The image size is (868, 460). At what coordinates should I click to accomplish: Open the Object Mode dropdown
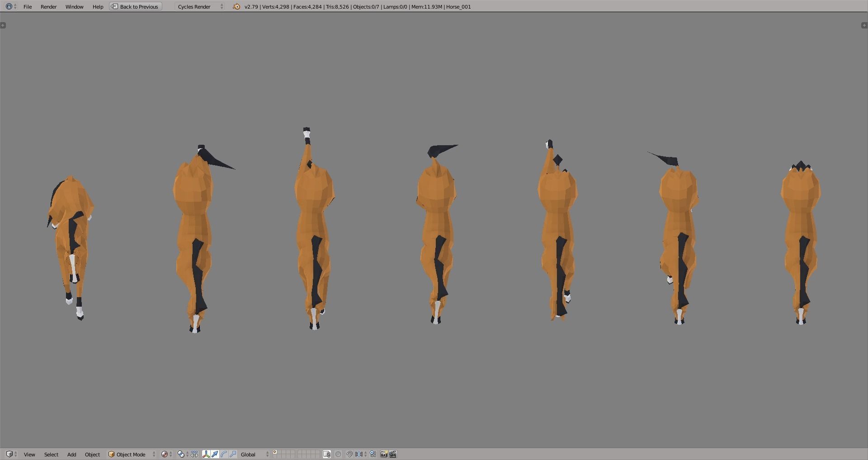[132, 455]
